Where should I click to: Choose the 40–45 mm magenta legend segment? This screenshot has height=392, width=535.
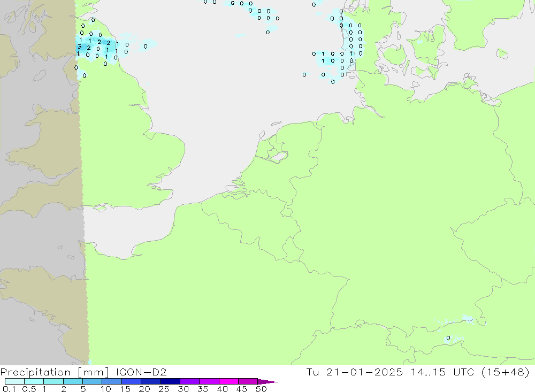[x=228, y=381]
